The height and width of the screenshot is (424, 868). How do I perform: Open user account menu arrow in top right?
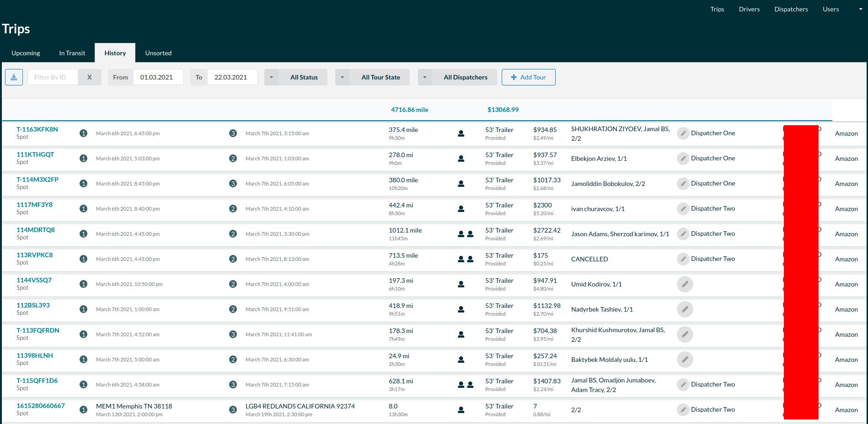click(x=860, y=9)
